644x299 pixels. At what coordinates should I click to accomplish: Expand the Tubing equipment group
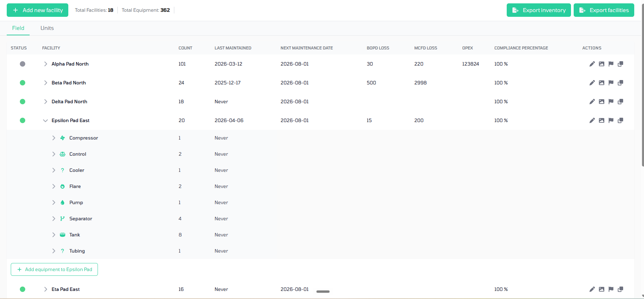pos(53,251)
